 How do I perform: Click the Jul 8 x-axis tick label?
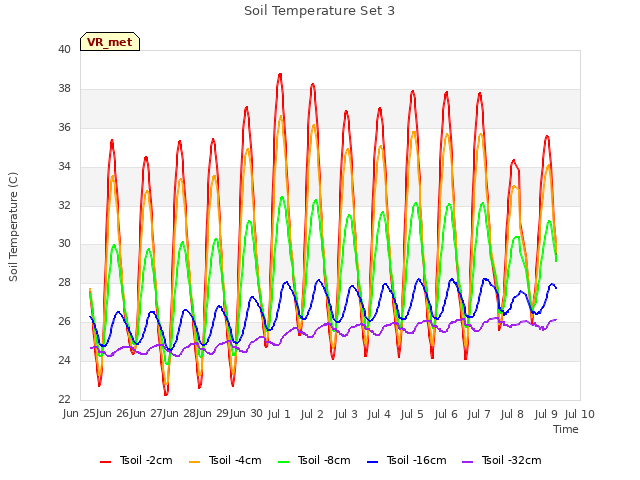click(512, 414)
